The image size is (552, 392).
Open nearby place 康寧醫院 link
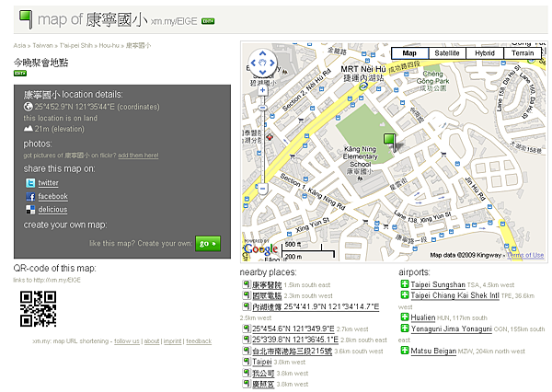click(x=267, y=284)
